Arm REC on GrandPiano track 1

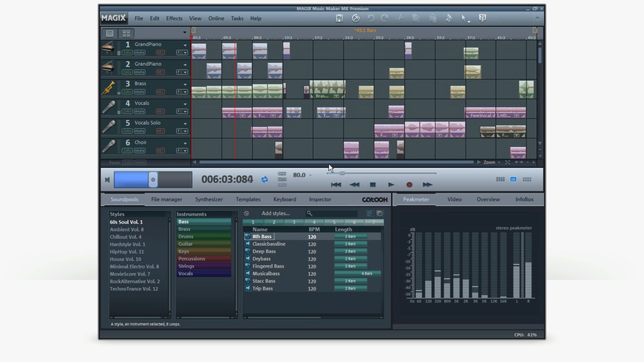tap(160, 52)
